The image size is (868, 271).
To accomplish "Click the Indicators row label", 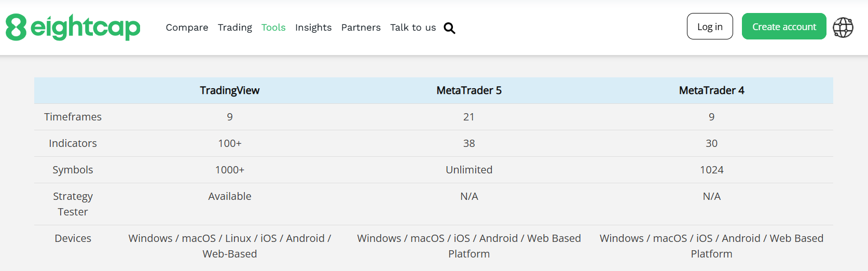I will click(x=73, y=143).
